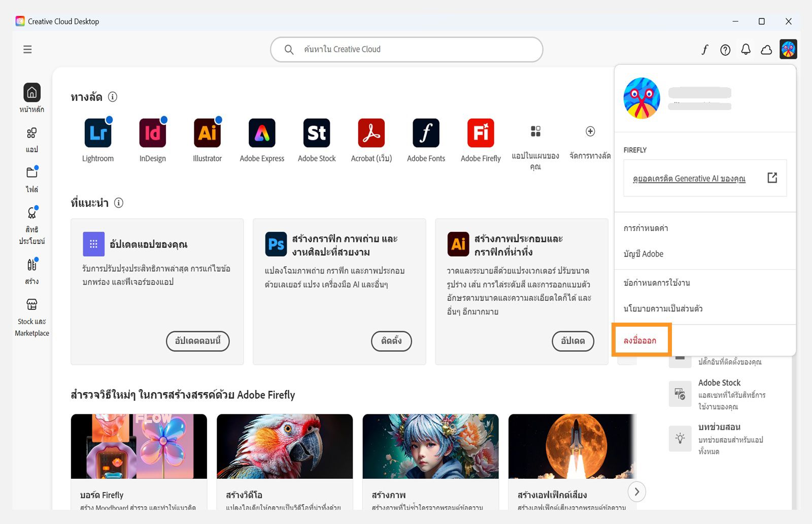Click the large profile picture in dropdown
812x524 pixels.
[x=642, y=98]
